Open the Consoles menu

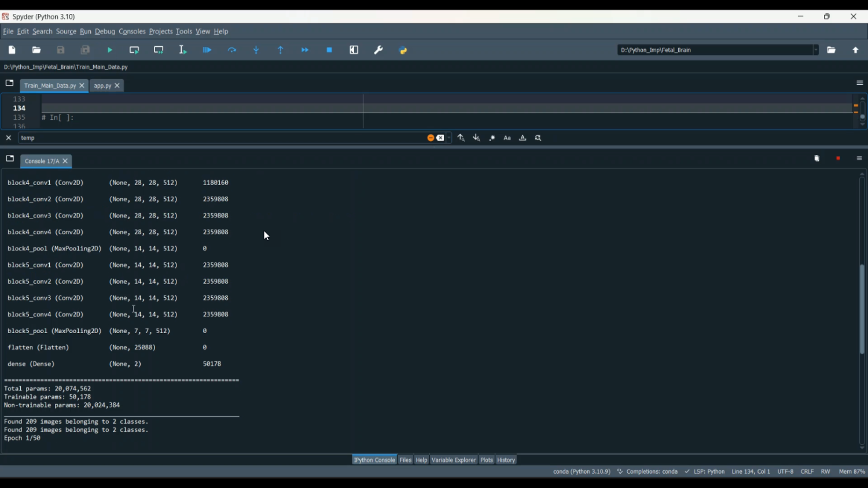132,32
